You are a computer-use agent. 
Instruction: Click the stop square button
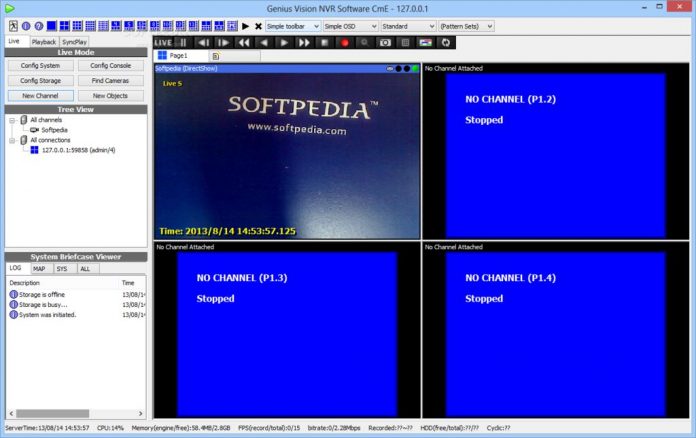click(324, 43)
